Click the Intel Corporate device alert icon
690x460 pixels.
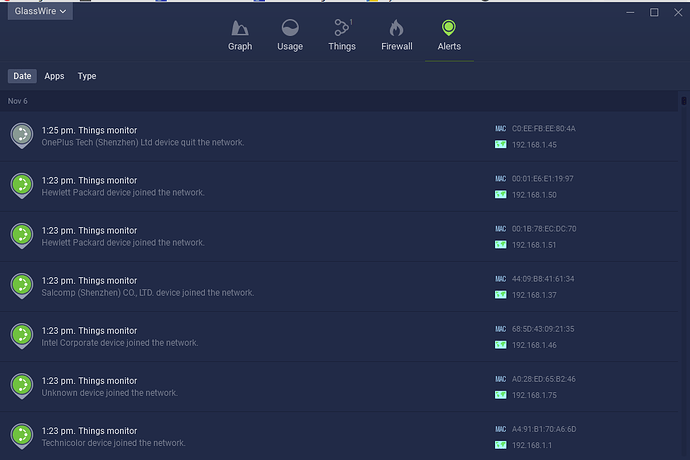[x=21, y=335]
